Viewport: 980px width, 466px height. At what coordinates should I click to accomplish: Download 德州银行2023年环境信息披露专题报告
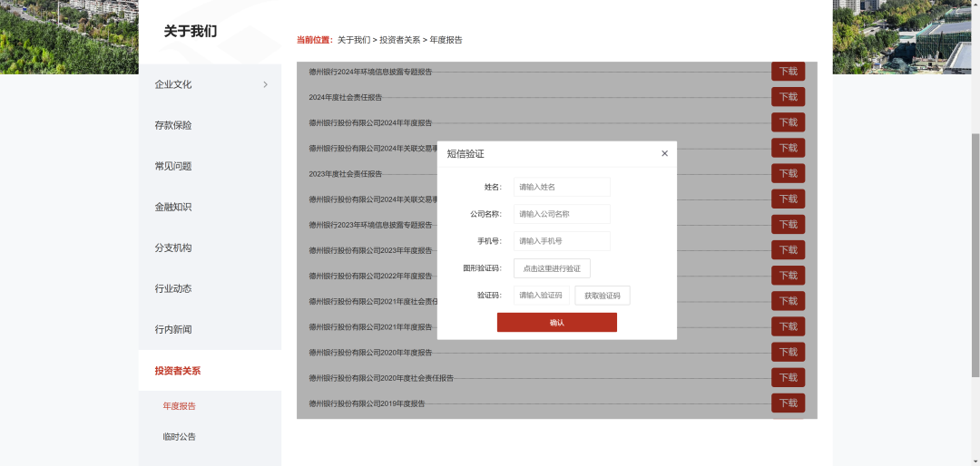click(789, 224)
